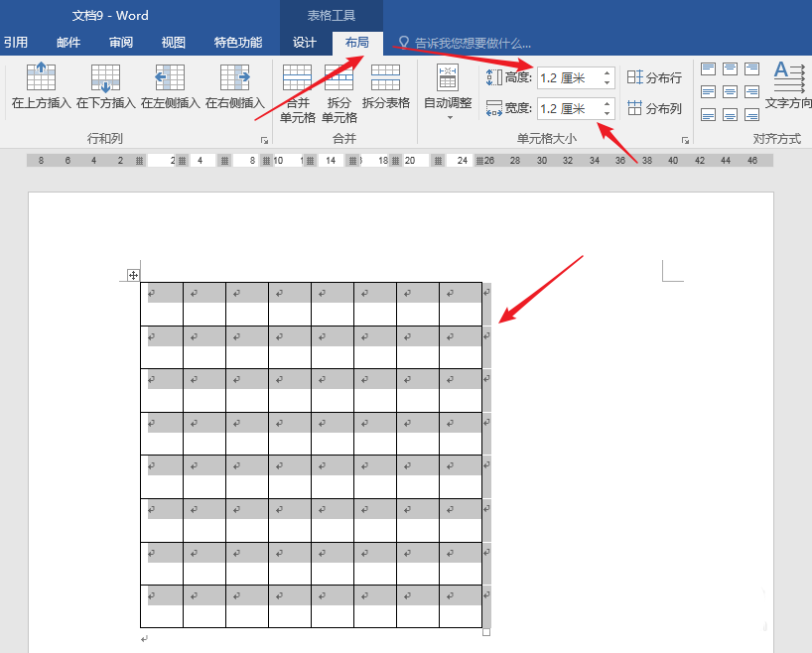Click Split Cells (拆分单元格) icon
The height and width of the screenshot is (653, 812).
click(339, 77)
